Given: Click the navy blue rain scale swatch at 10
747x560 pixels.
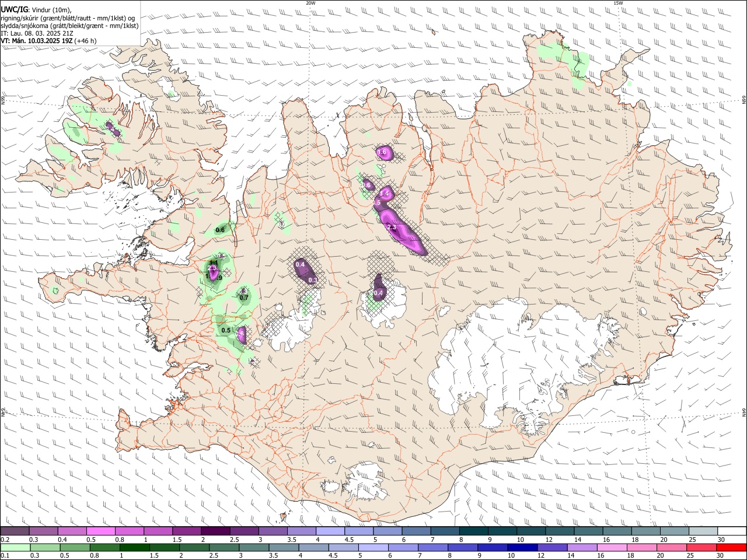Looking at the screenshot, I should tap(523, 548).
